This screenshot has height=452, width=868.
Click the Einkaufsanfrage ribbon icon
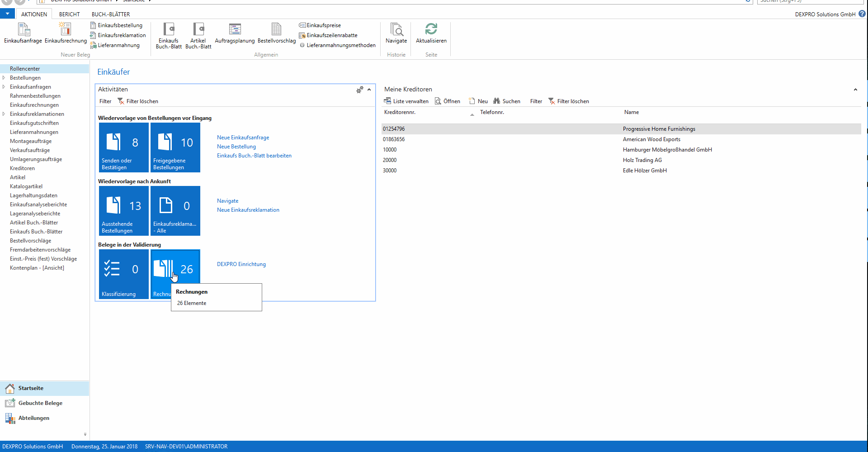pyautogui.click(x=23, y=30)
